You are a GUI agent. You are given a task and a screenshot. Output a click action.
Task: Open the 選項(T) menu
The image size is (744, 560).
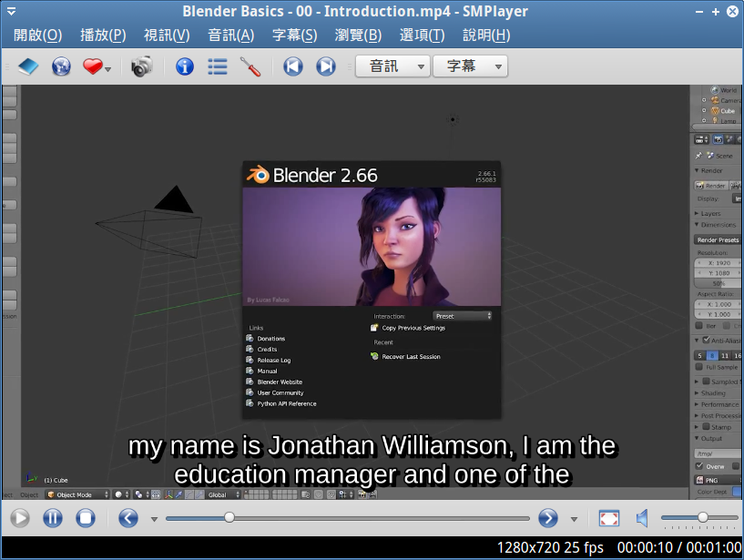click(x=422, y=36)
